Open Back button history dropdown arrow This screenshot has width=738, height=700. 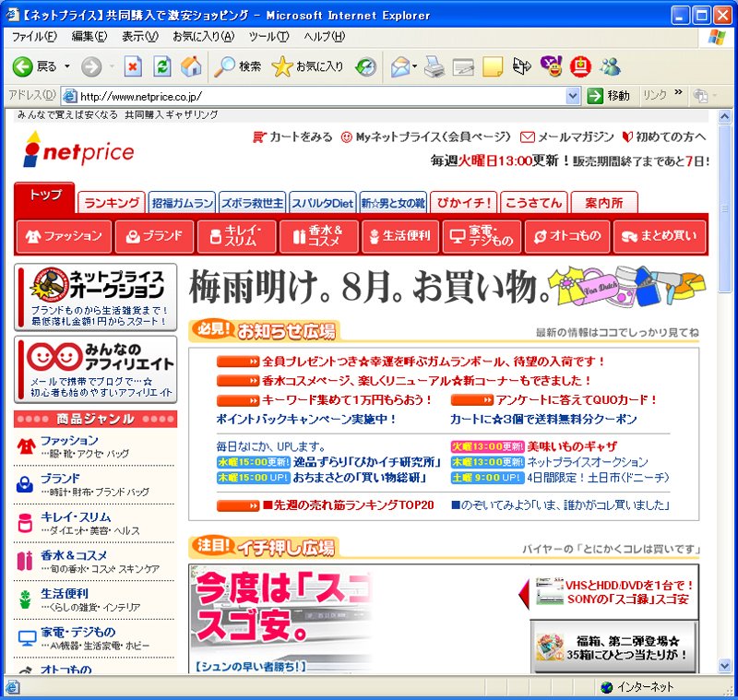point(67,66)
